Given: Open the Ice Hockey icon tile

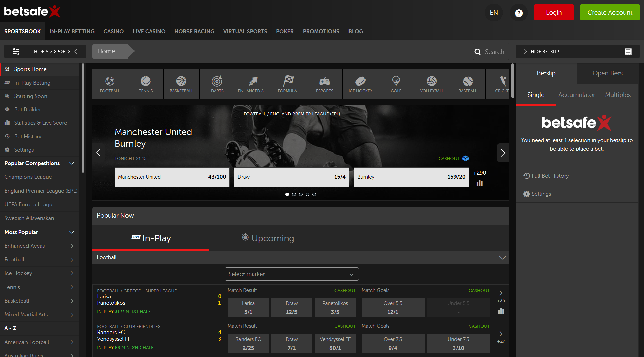Looking at the screenshot, I should [x=360, y=84].
